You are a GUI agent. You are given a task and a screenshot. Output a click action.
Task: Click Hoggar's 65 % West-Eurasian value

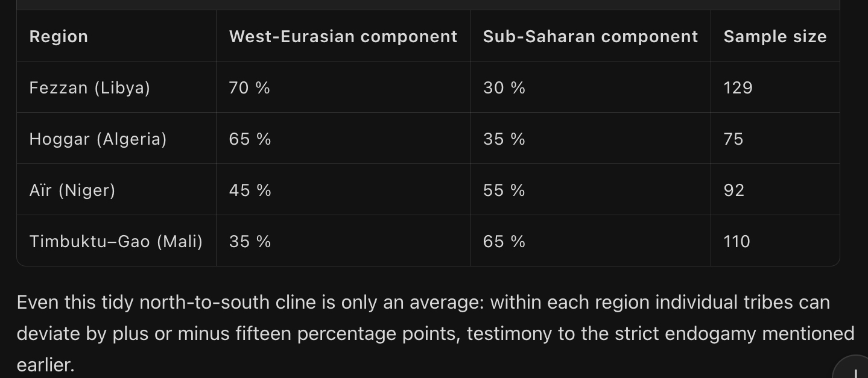(x=250, y=139)
